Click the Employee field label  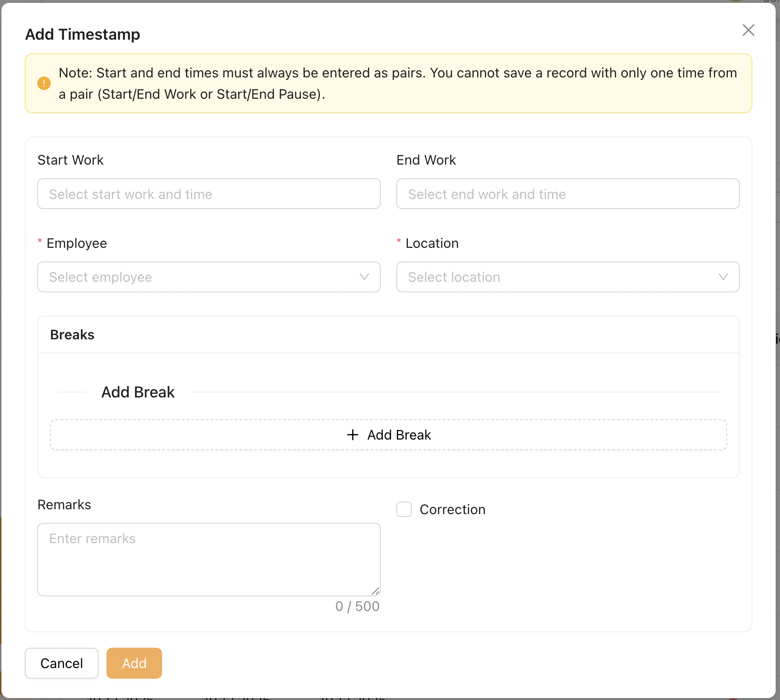click(76, 243)
